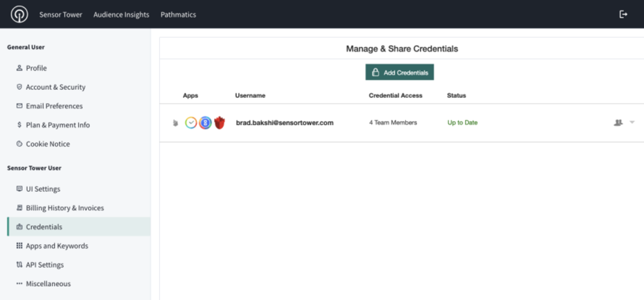The height and width of the screenshot is (300, 644).
Task: Click the Plan & Payment dollar icon
Action: 19,125
